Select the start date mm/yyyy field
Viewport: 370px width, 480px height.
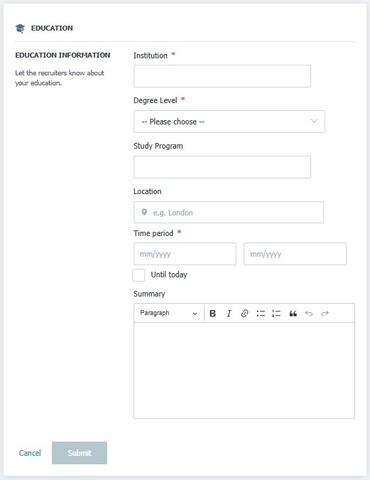(x=185, y=254)
